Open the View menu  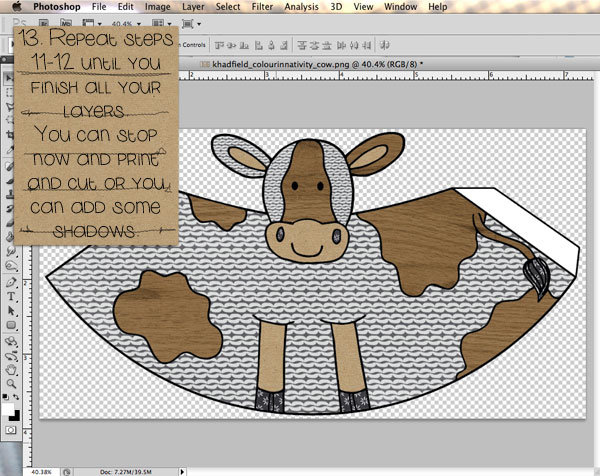click(363, 7)
